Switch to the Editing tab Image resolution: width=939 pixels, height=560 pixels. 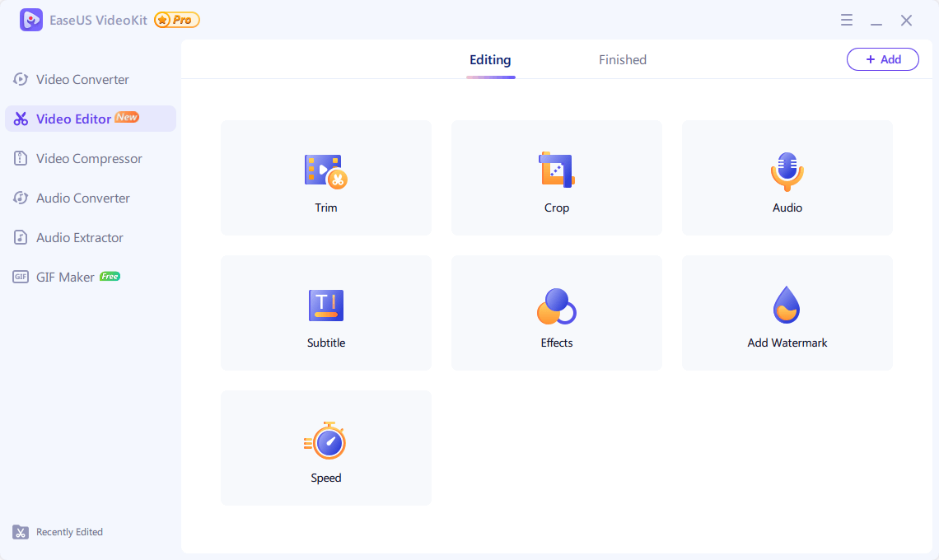[490, 59]
